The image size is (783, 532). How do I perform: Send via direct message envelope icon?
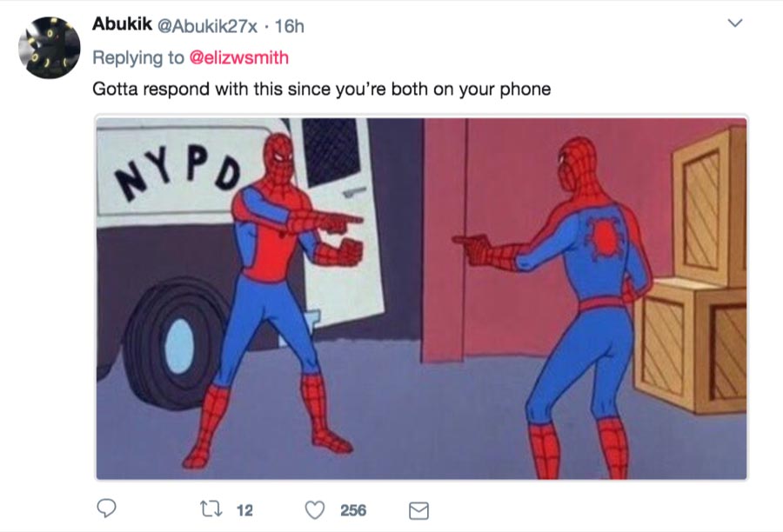(x=418, y=510)
